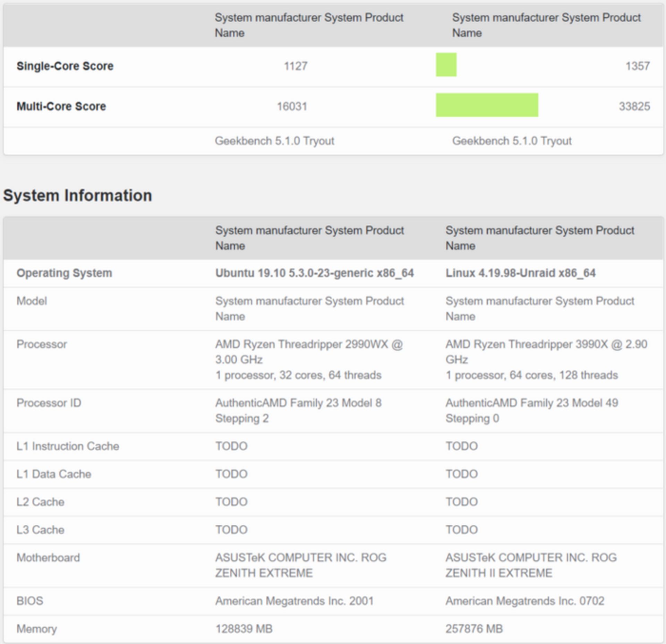Click the System Information heading

pos(77,195)
